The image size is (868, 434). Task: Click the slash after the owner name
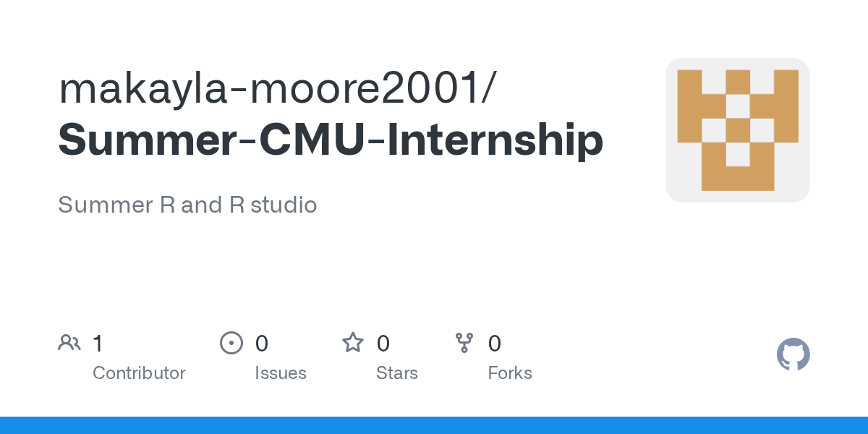[490, 88]
